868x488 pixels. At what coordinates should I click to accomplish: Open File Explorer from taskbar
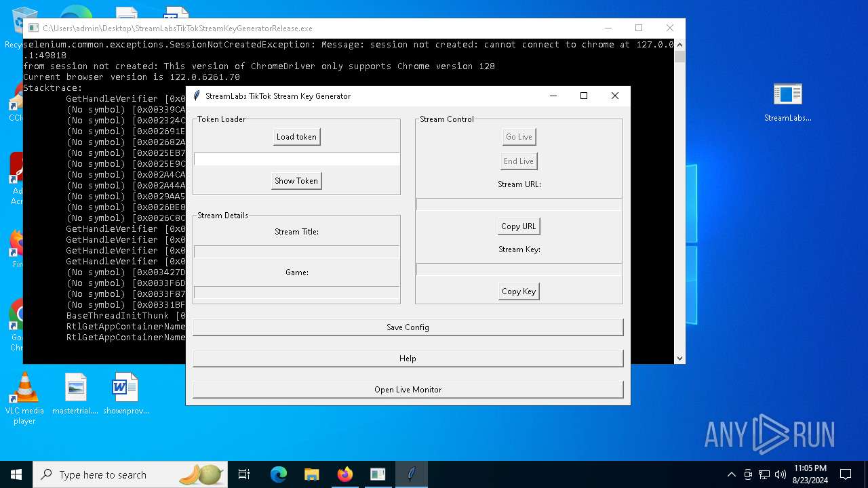(x=311, y=474)
